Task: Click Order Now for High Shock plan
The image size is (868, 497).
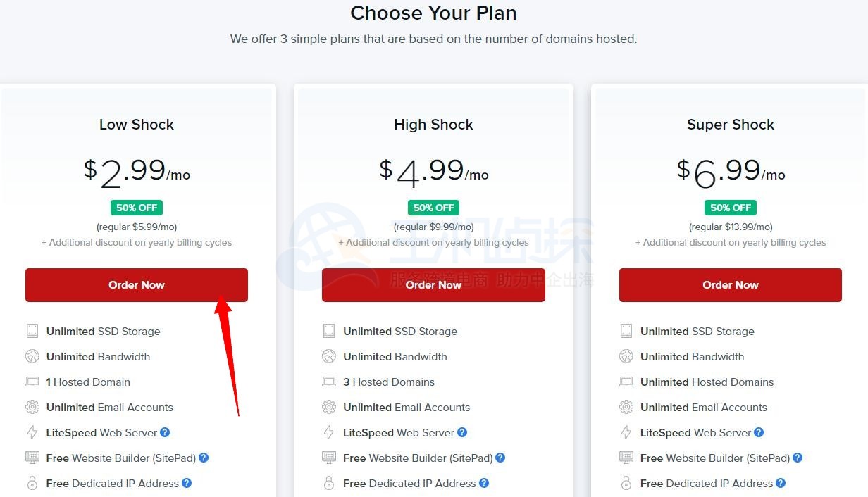Action: [433, 285]
